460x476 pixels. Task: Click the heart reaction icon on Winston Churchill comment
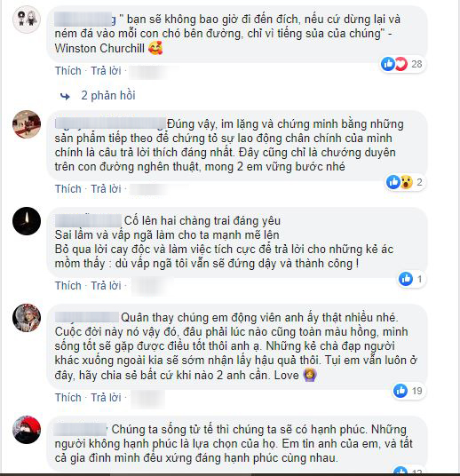401,64
